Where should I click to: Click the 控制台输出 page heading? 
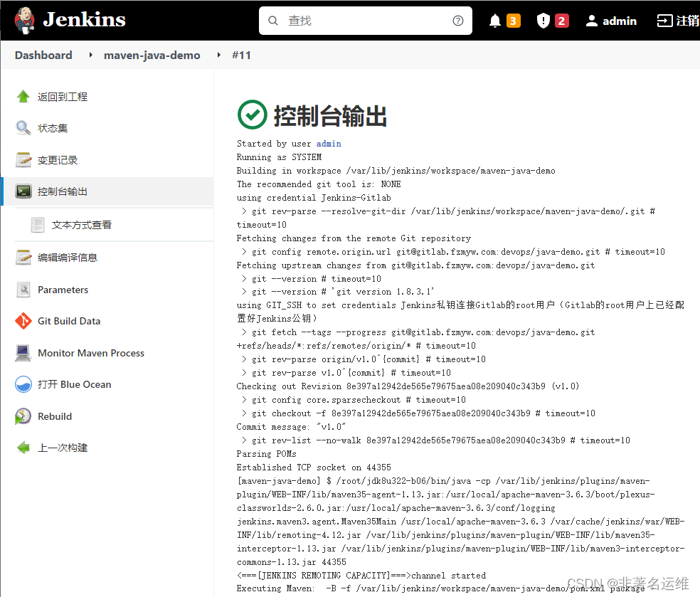330,116
